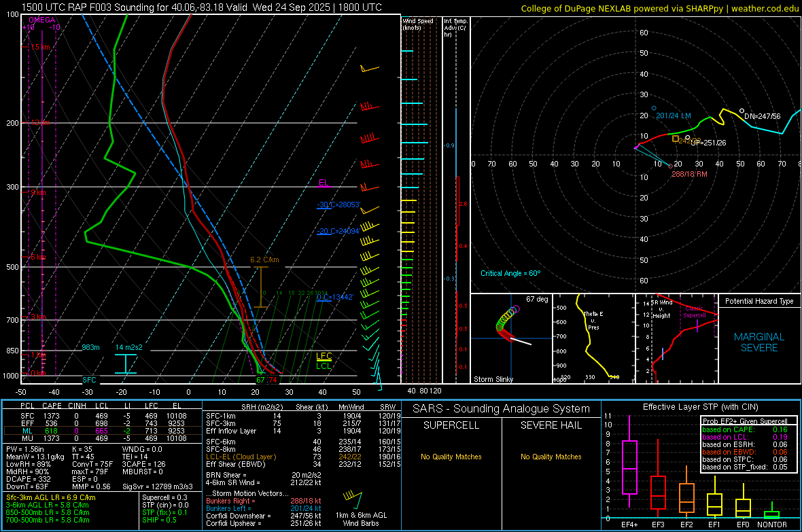Select the EFF parcel row CAPE 536
Image resolution: width=802 pixels, height=532 pixels.
pyautogui.click(x=103, y=423)
